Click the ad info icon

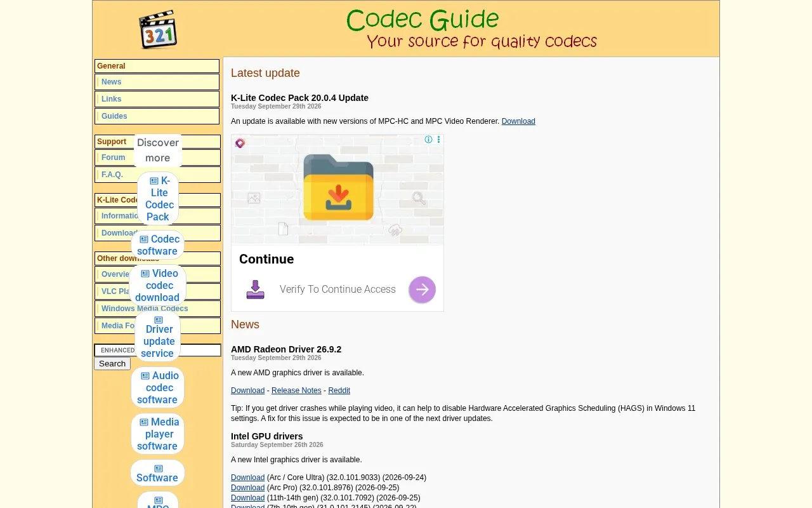428,140
